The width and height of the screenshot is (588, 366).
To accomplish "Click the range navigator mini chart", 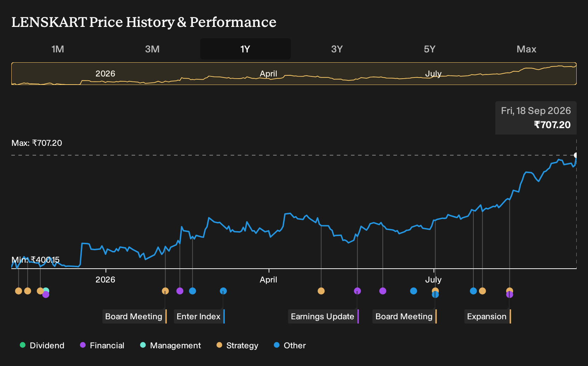I will pyautogui.click(x=294, y=74).
